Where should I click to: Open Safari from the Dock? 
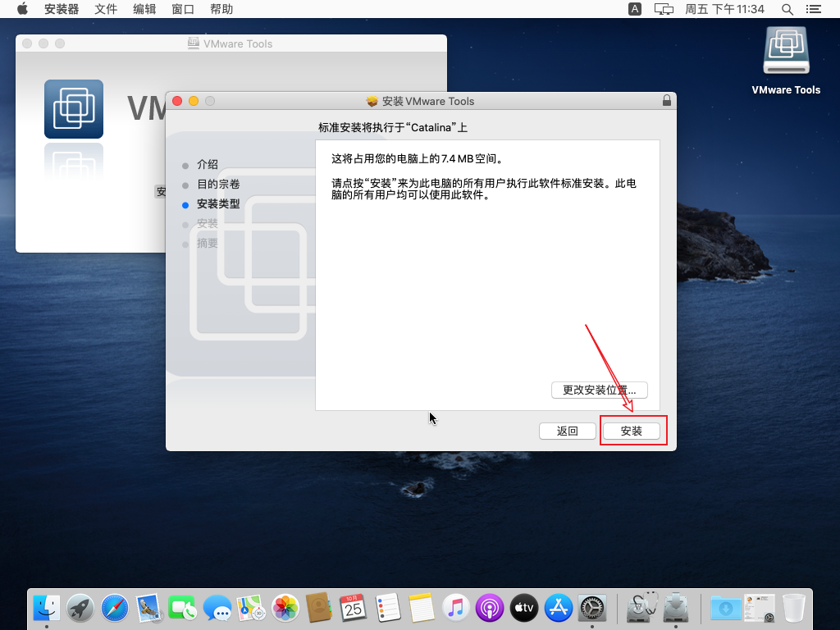tap(115, 608)
